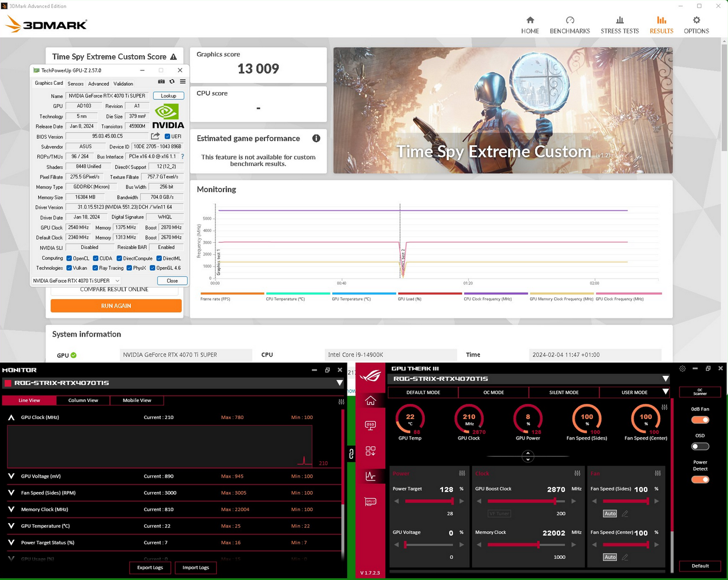
Task: Turn off the Power Detect switch
Action: click(x=700, y=479)
